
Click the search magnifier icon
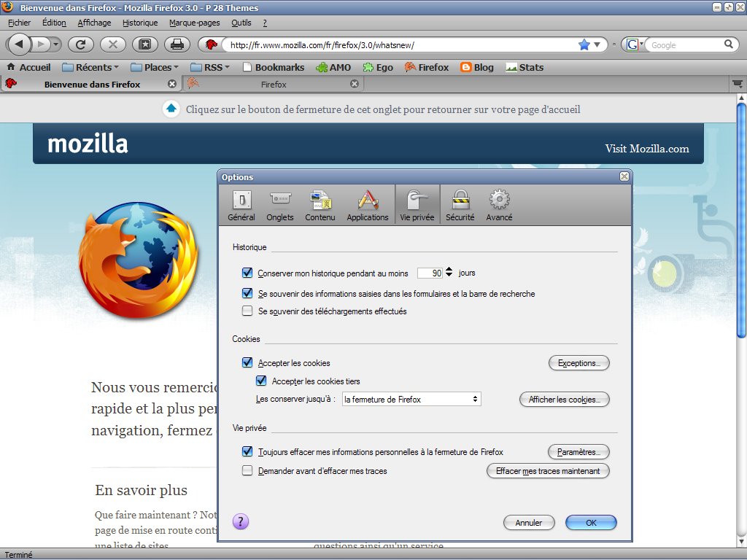(729, 44)
